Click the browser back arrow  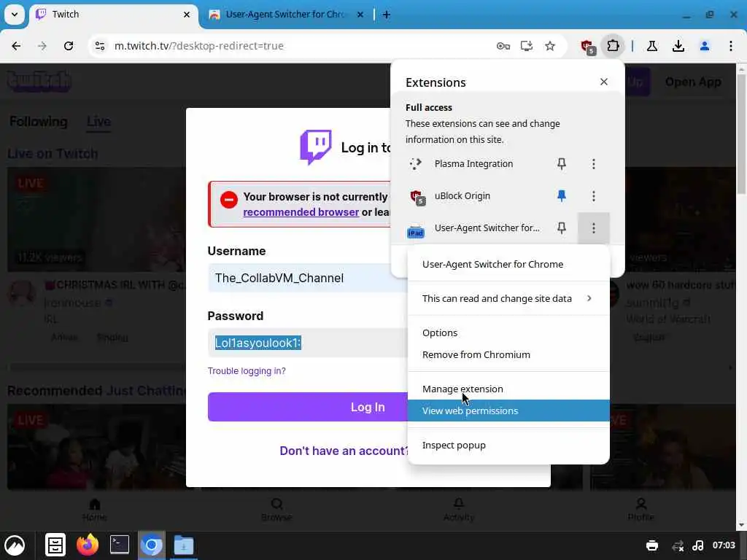coord(16,46)
